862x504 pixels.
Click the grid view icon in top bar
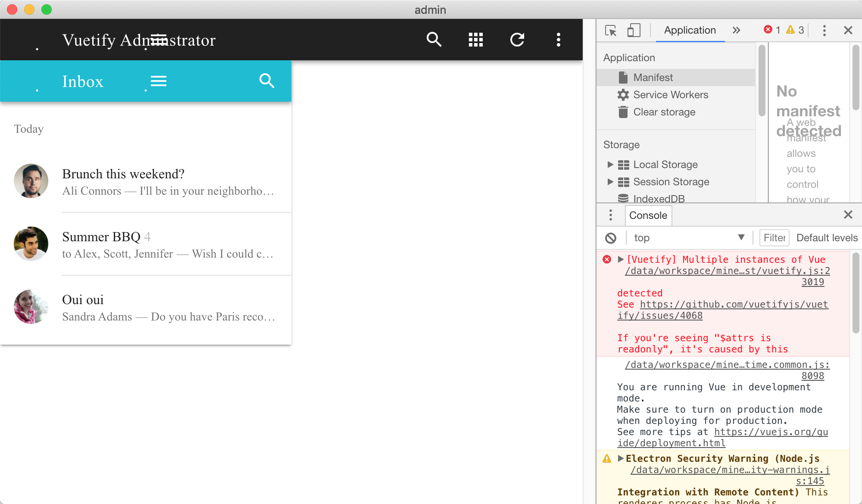[475, 39]
